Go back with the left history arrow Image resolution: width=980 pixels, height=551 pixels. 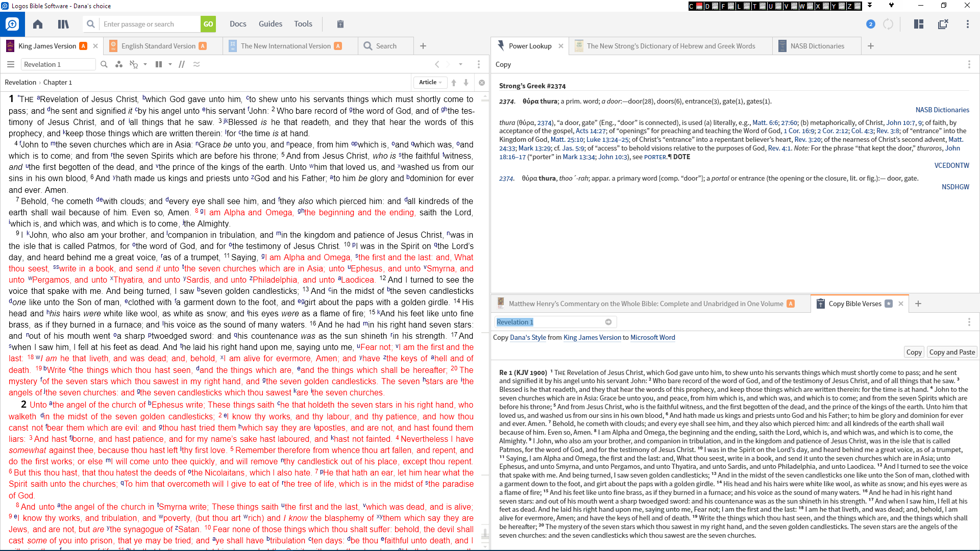tap(437, 64)
